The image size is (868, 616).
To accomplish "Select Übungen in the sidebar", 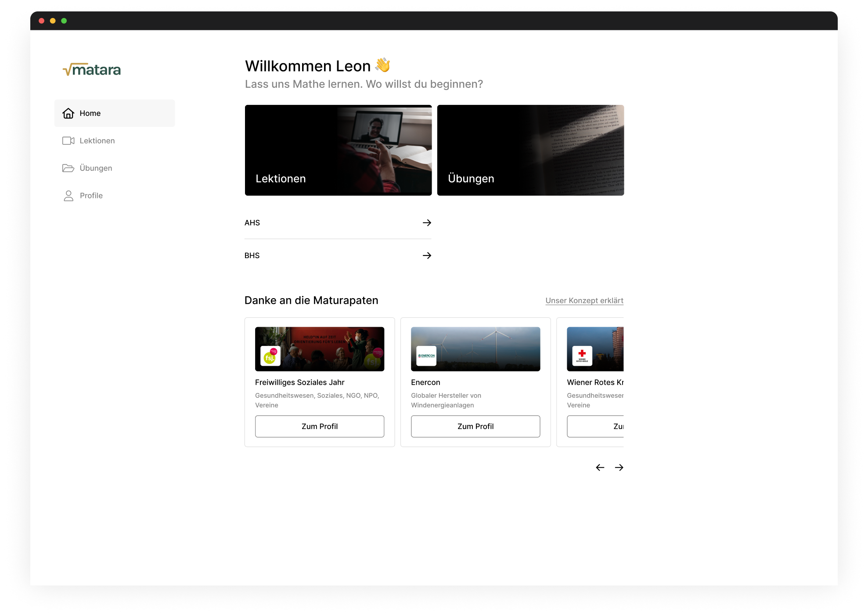I will point(96,168).
